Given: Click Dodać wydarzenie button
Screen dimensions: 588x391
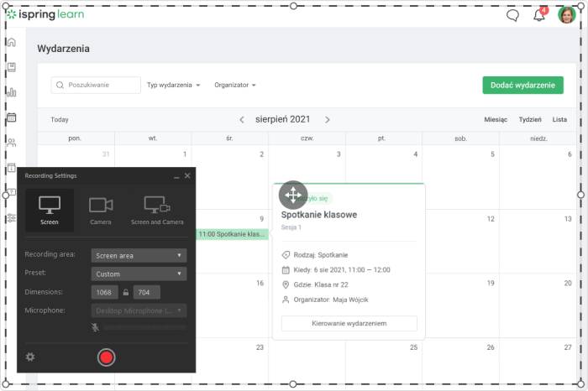Looking at the screenshot, I should 522,85.
